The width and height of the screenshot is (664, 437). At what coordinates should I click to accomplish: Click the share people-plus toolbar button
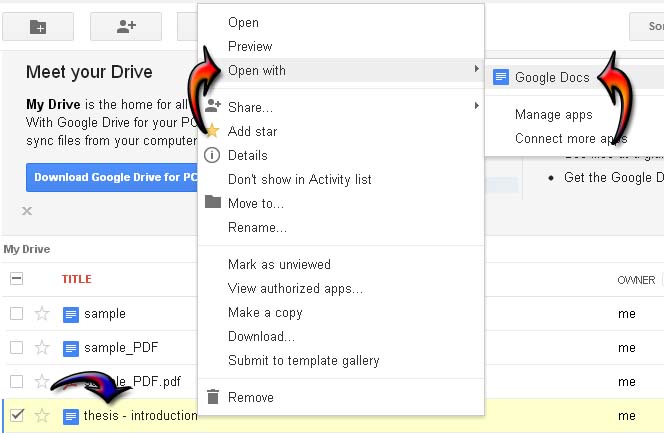pos(126,27)
